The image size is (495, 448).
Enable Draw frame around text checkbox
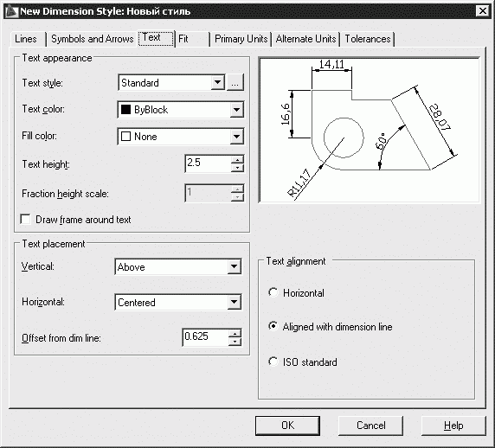pyautogui.click(x=25, y=220)
